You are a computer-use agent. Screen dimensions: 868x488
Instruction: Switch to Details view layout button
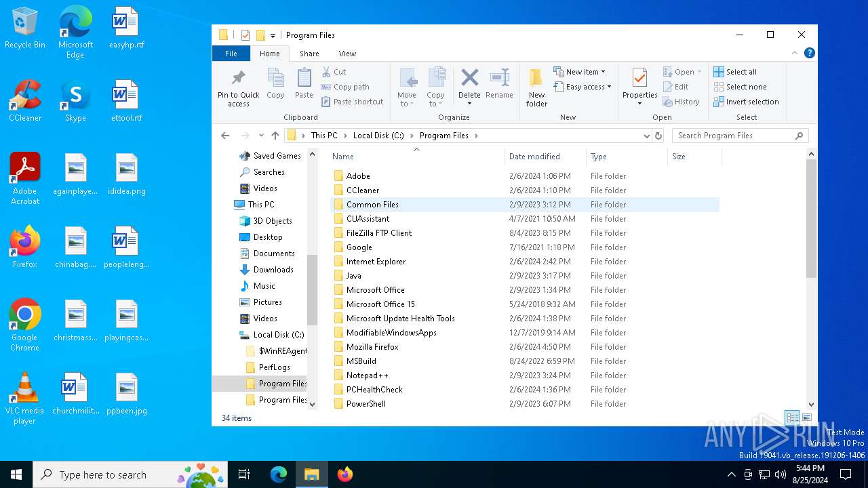click(x=792, y=418)
